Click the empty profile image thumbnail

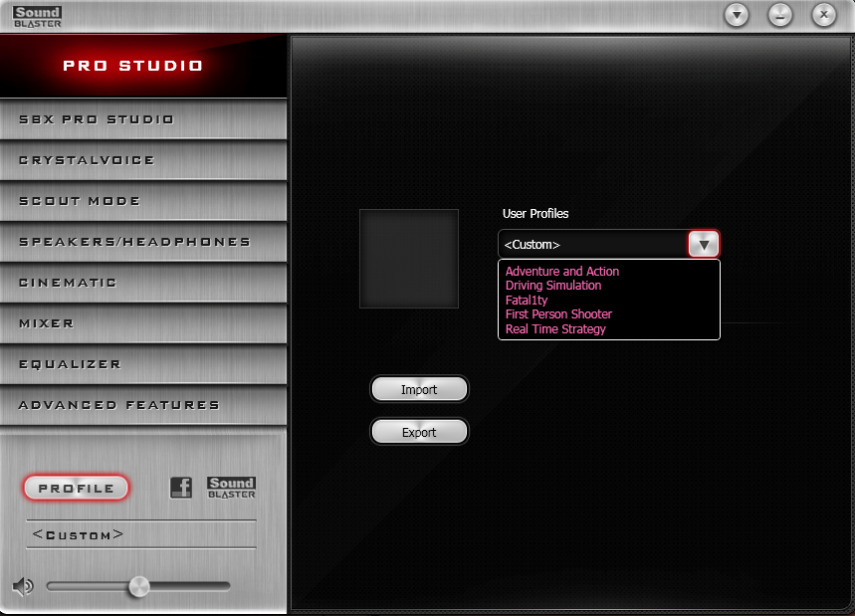(x=409, y=259)
